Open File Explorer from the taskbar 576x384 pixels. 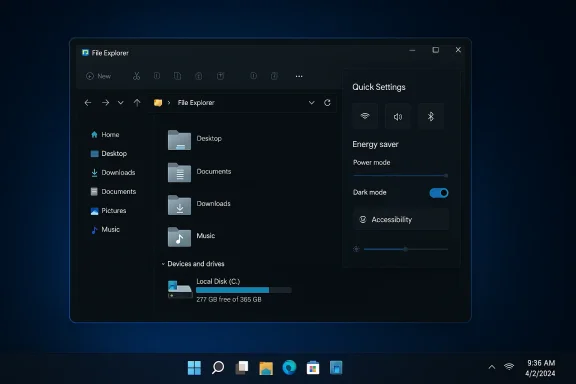pyautogui.click(x=266, y=368)
